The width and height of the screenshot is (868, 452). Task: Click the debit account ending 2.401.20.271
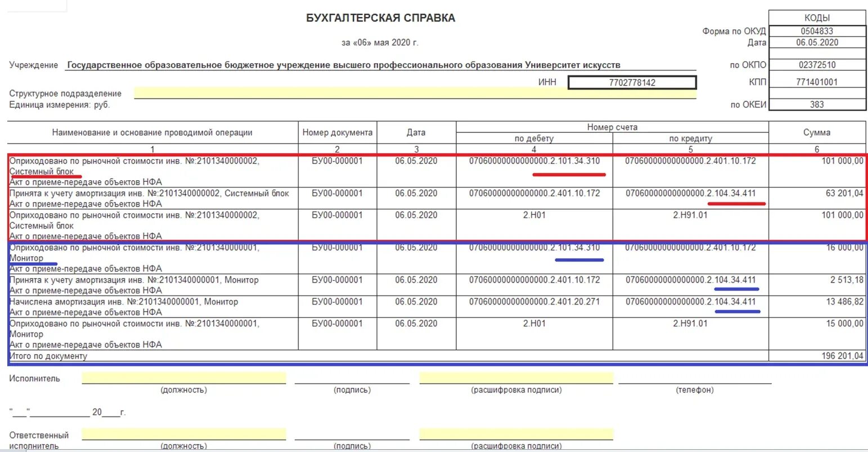click(x=534, y=302)
